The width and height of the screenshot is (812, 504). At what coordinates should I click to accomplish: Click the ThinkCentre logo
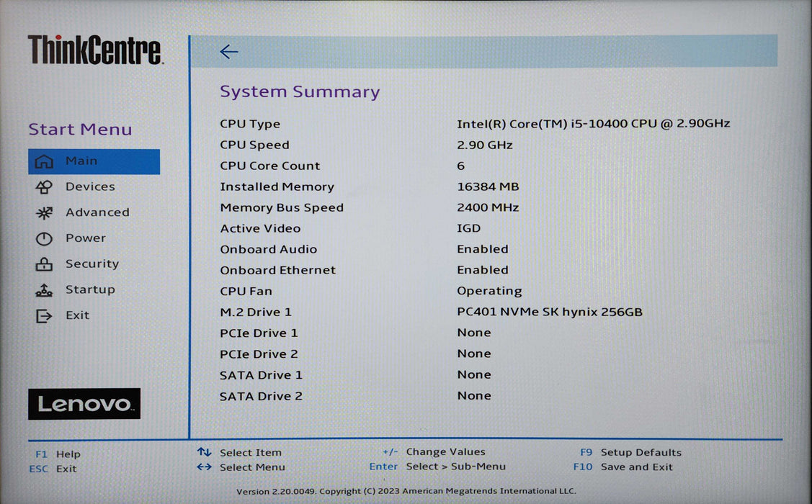pyautogui.click(x=96, y=50)
